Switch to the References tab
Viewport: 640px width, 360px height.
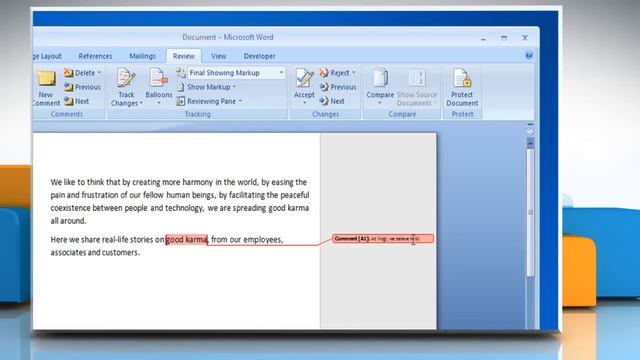click(95, 56)
